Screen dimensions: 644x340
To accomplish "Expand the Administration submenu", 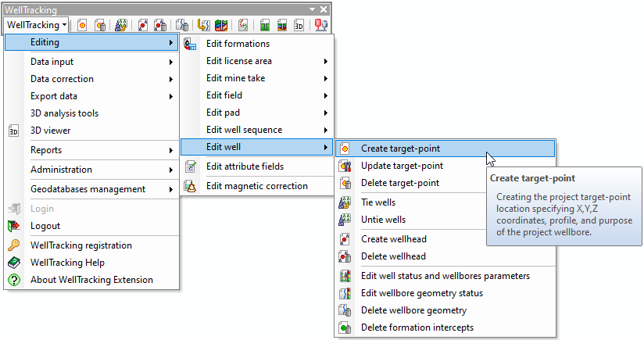I will pos(91,170).
